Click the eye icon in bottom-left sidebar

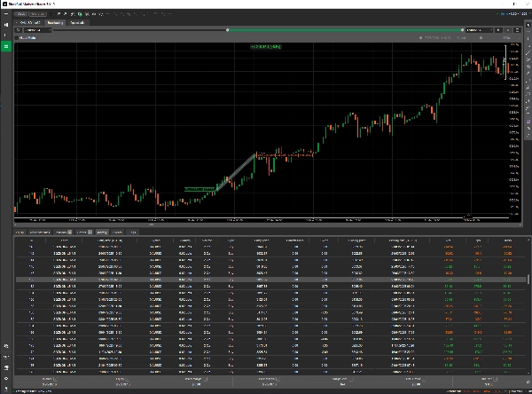click(6, 378)
